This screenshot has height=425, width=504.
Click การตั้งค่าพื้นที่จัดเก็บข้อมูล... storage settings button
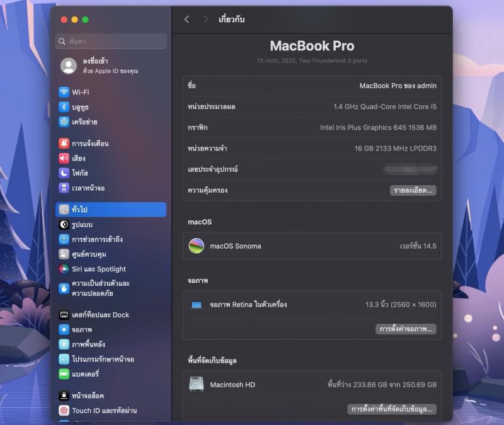[x=392, y=409]
